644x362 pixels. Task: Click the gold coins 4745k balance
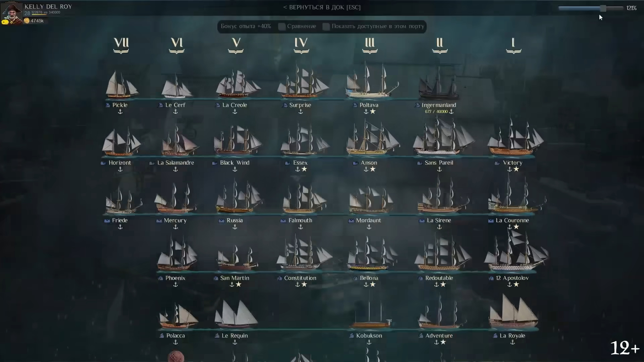(x=34, y=21)
